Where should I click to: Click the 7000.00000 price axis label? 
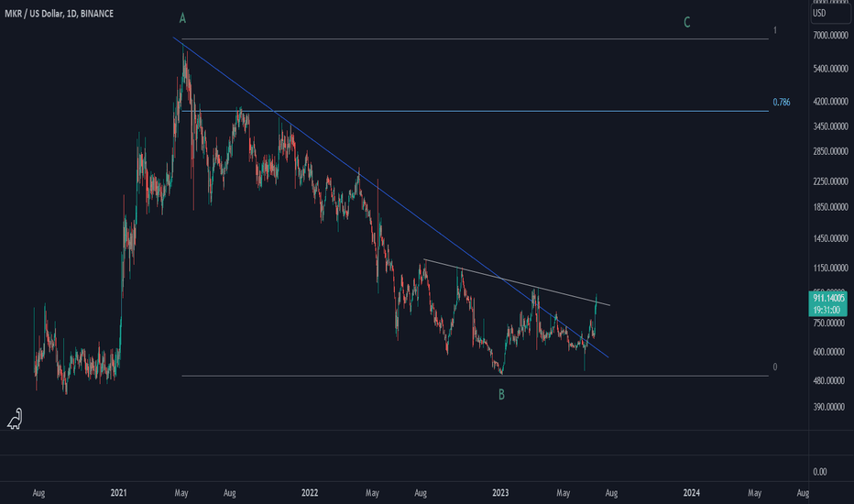pyautogui.click(x=830, y=36)
